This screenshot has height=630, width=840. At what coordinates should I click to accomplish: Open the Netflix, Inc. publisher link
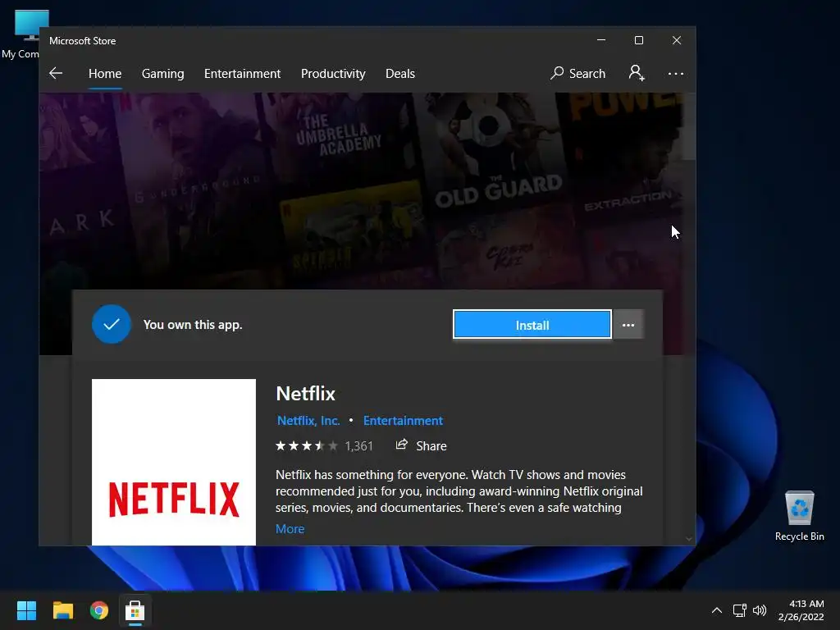coord(308,421)
